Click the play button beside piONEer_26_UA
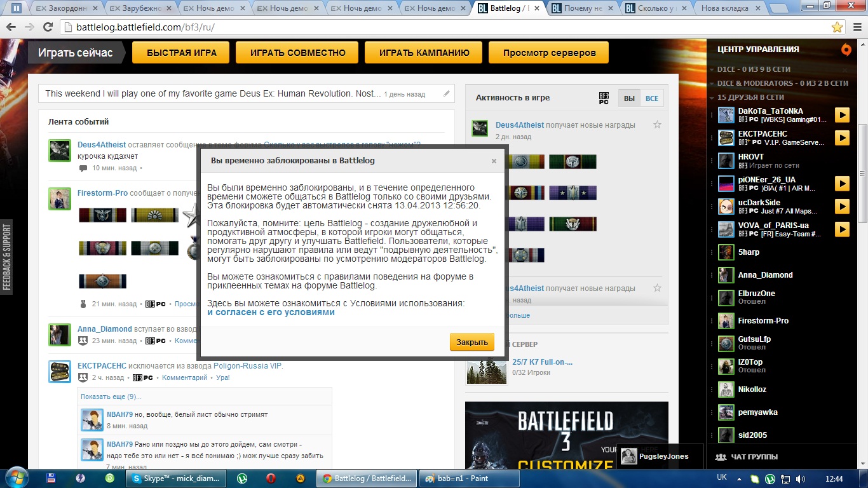Viewport: 868px width, 488px height. tap(842, 184)
